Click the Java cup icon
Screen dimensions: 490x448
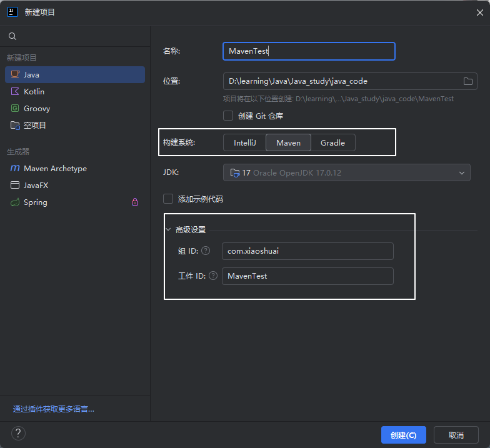click(x=15, y=74)
